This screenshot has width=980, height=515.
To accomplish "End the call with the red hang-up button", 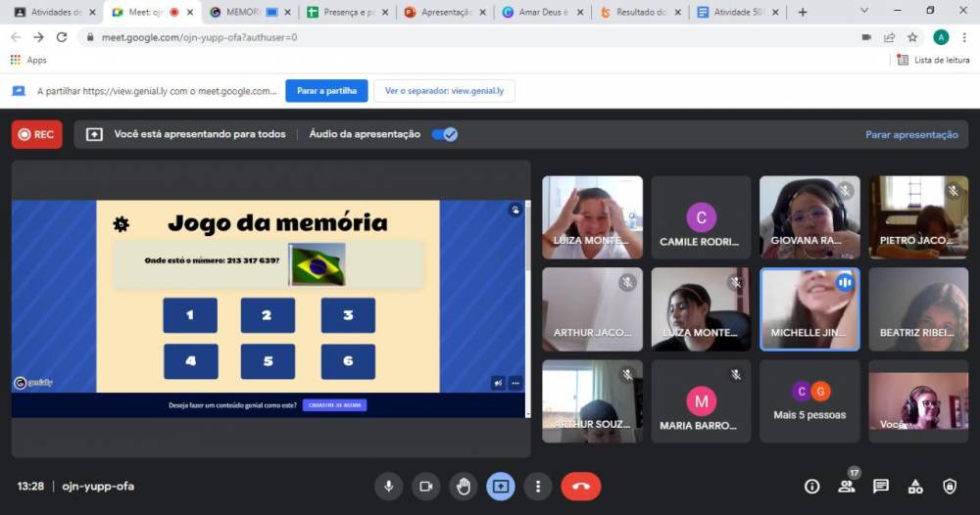I will (x=580, y=487).
